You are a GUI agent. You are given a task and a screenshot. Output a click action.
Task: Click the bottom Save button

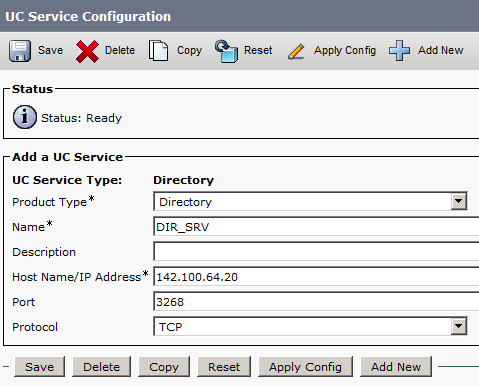point(39,367)
